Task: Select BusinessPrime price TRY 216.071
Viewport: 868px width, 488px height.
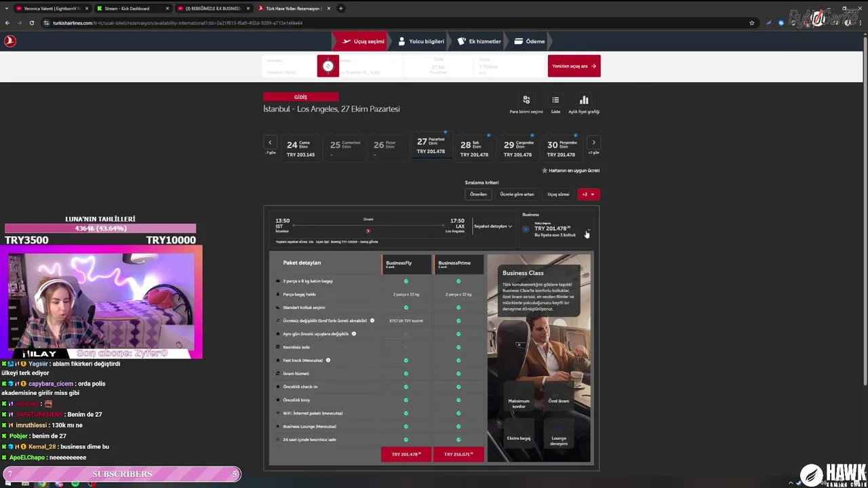Action: pyautogui.click(x=459, y=454)
